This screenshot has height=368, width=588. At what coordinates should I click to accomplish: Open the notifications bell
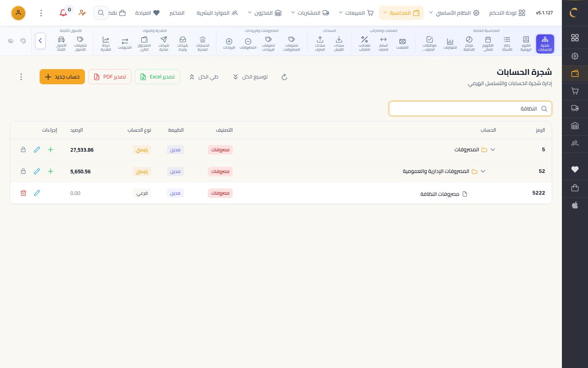[63, 13]
